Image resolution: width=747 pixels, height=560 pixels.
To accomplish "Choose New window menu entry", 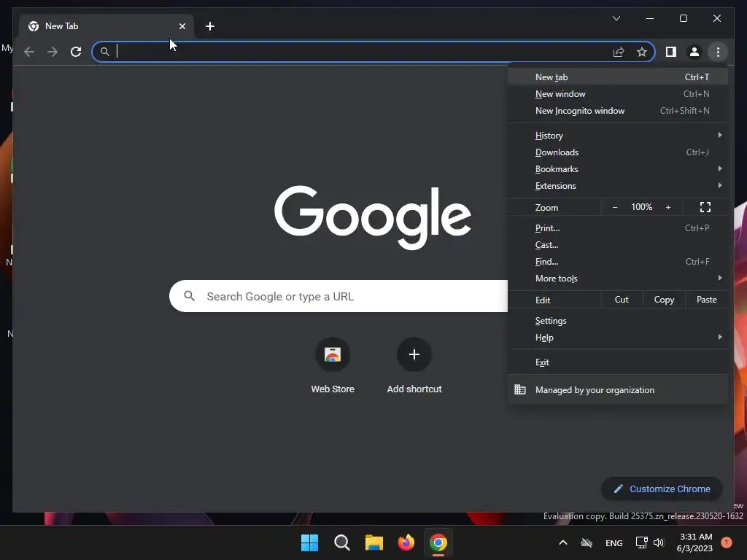I will point(617,94).
